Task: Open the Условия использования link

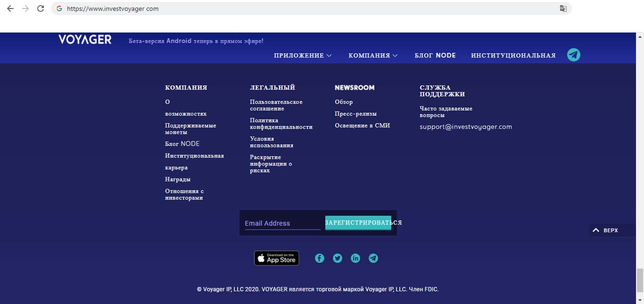Action: 272,142
